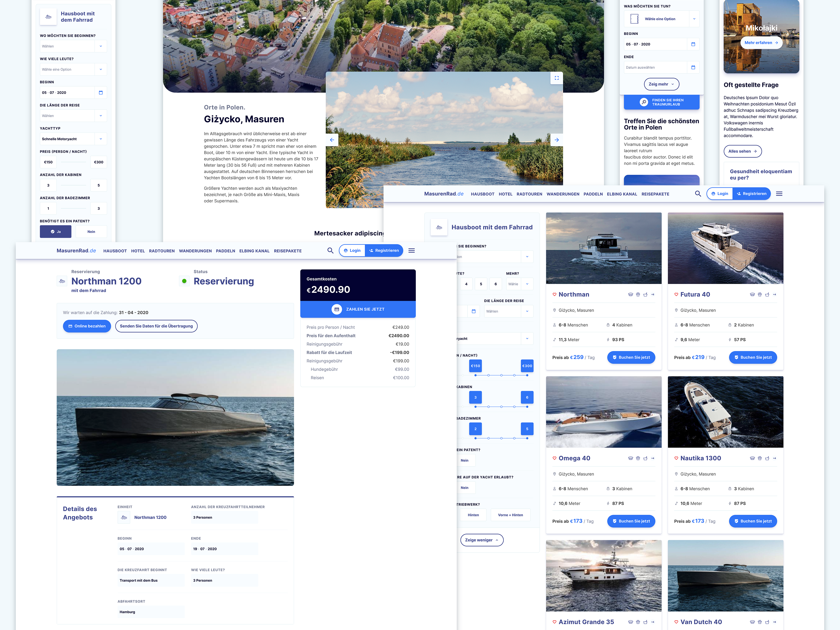The image size is (840, 630).
Task: Open Elbing Kanal in upper navigation menu
Action: tap(622, 194)
